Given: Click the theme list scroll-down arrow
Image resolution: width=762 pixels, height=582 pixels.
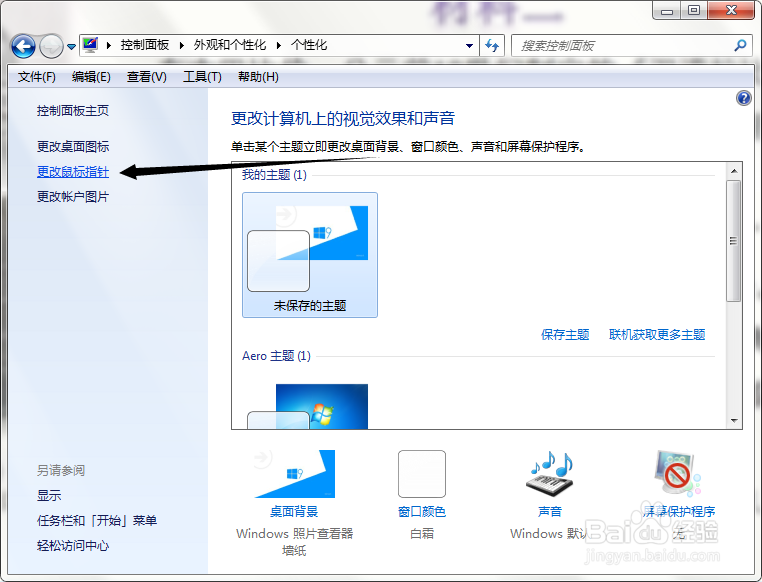Looking at the screenshot, I should (x=734, y=421).
